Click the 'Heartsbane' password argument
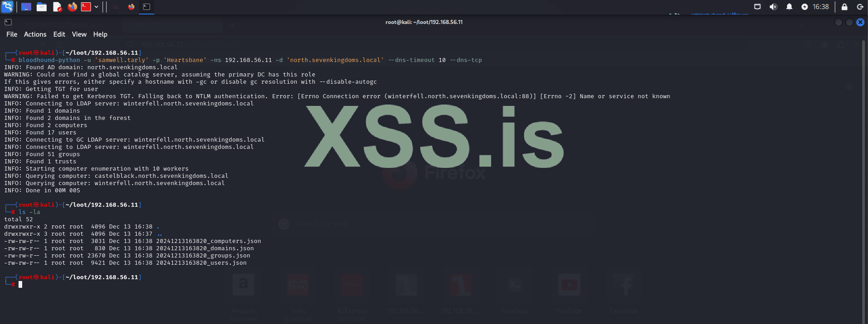This screenshot has height=324, width=868. click(185, 60)
